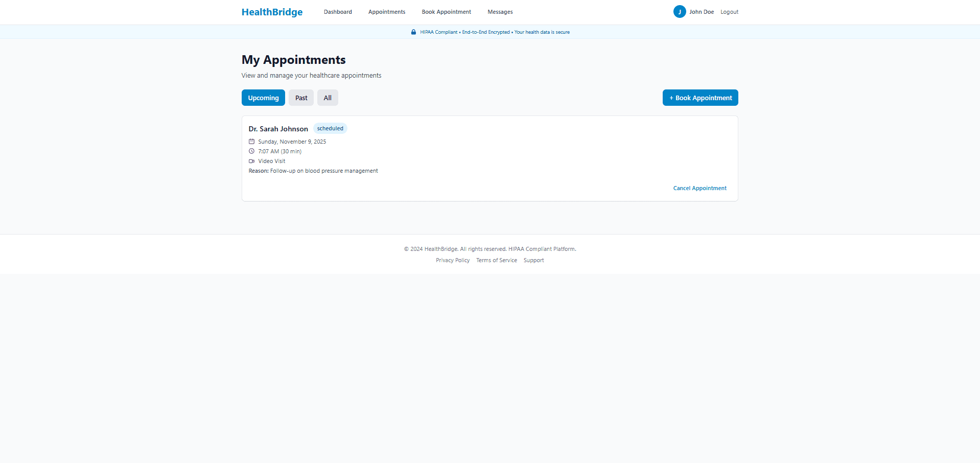Select the Upcoming appointments filter
Viewport: 980px width, 463px height.
click(263, 98)
